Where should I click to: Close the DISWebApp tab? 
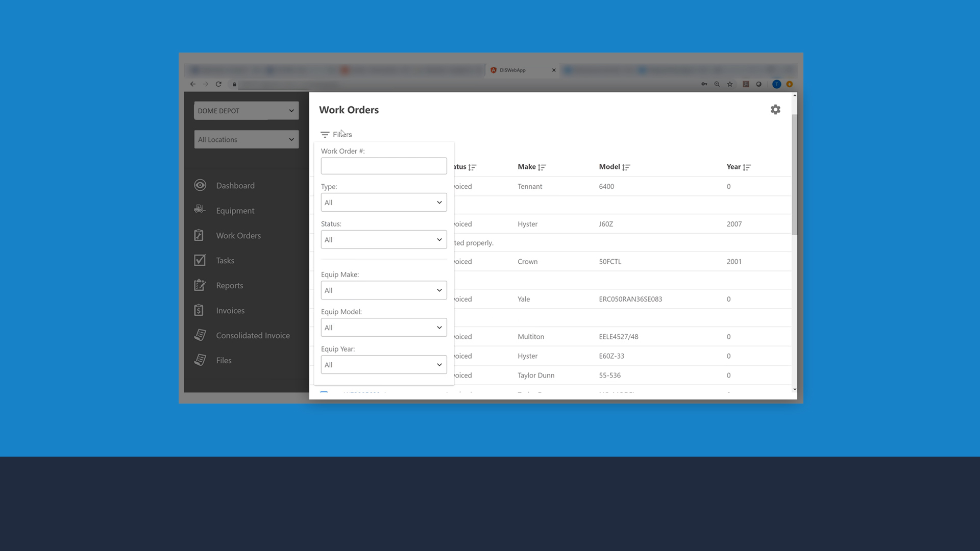click(554, 70)
